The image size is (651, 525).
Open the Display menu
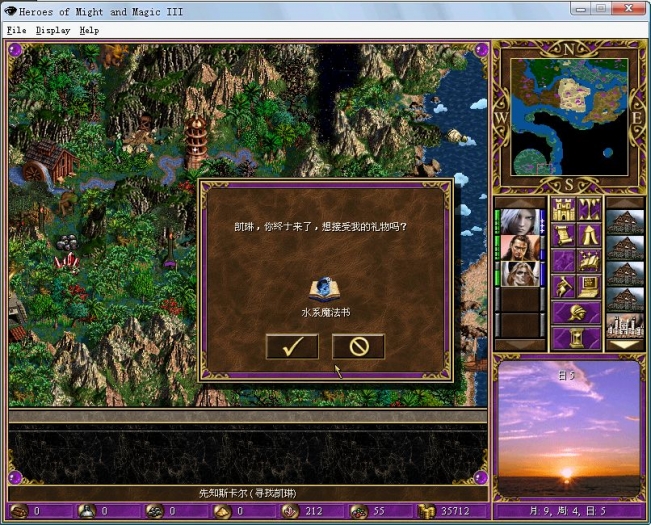click(53, 30)
